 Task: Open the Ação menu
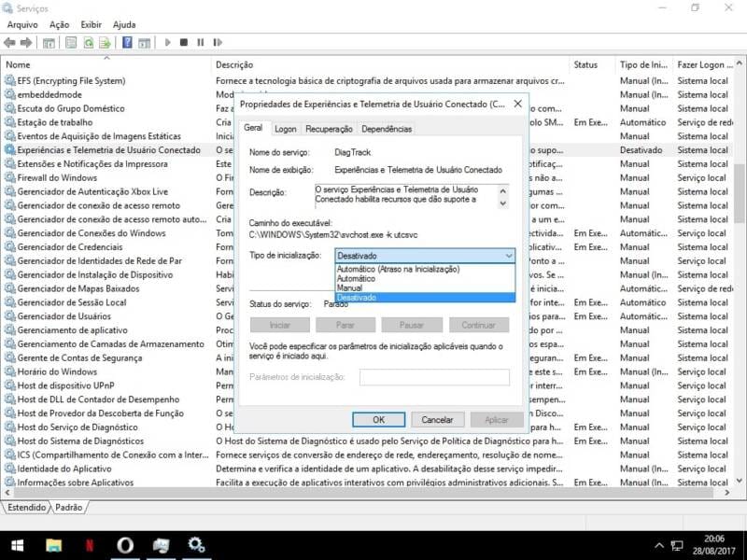(60, 25)
